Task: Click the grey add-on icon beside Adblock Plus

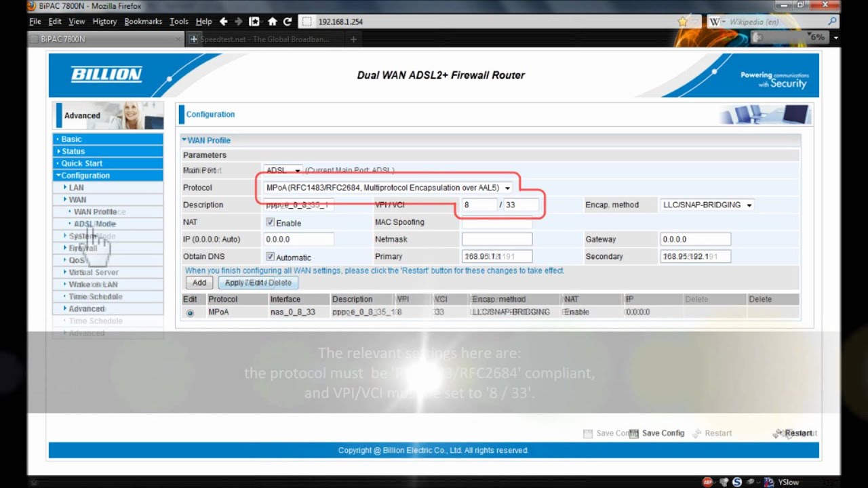Action: click(x=722, y=482)
